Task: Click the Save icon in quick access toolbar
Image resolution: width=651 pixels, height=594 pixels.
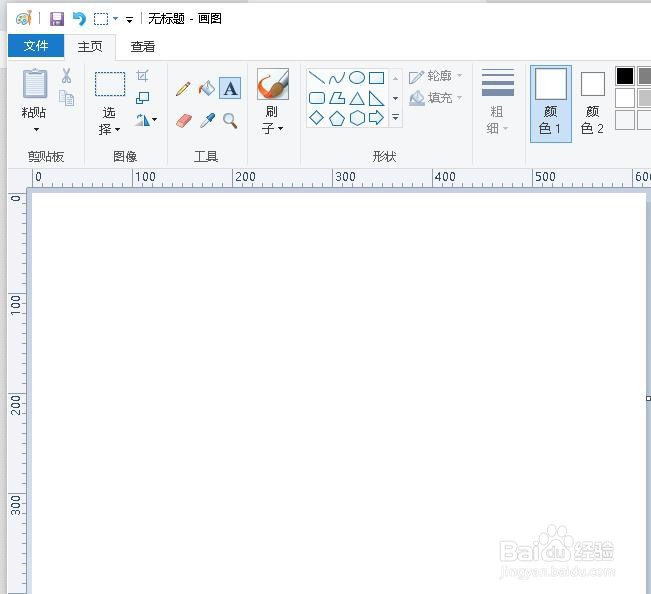Action: point(57,19)
